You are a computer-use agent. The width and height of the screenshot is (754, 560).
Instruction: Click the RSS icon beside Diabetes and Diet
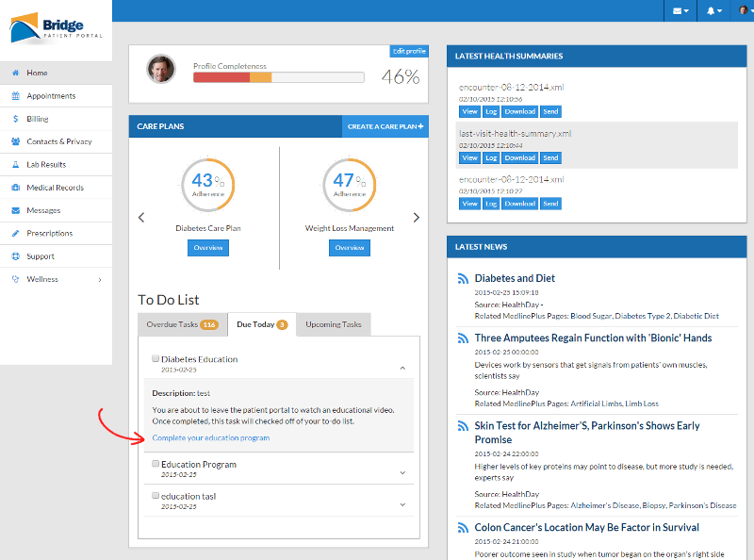(463, 279)
